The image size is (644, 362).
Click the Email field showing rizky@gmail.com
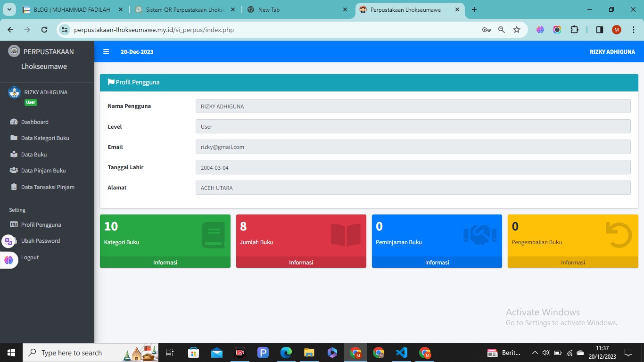[413, 147]
